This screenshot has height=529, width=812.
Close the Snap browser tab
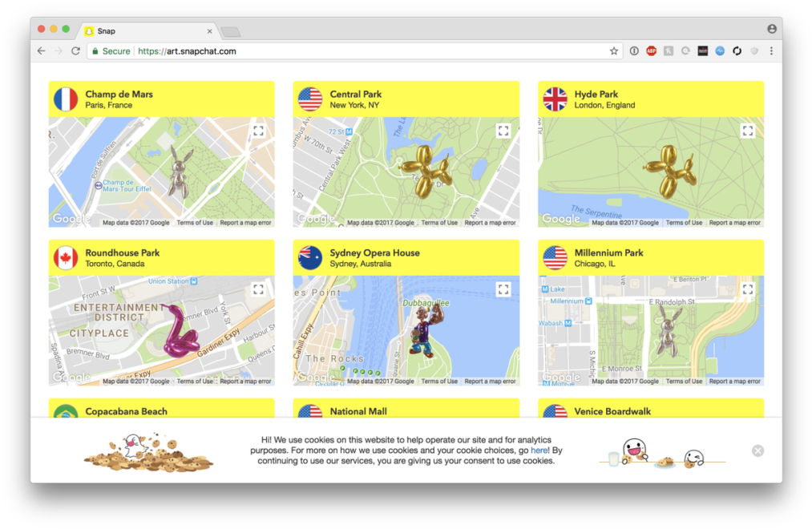pyautogui.click(x=209, y=31)
